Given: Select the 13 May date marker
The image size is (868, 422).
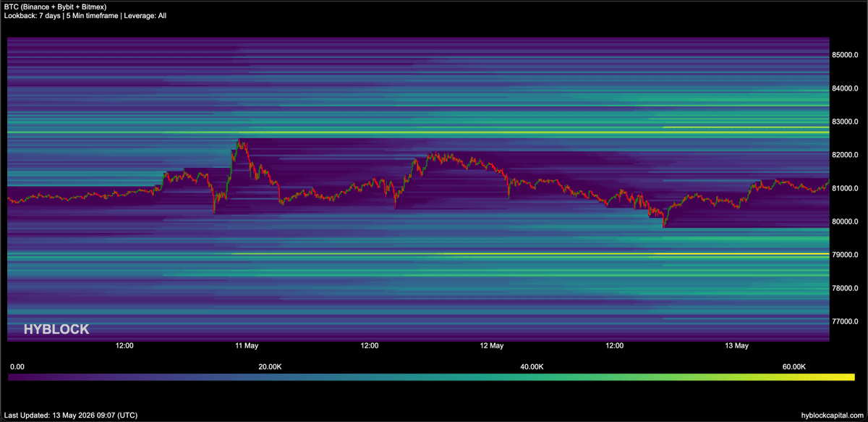Looking at the screenshot, I should (x=736, y=346).
